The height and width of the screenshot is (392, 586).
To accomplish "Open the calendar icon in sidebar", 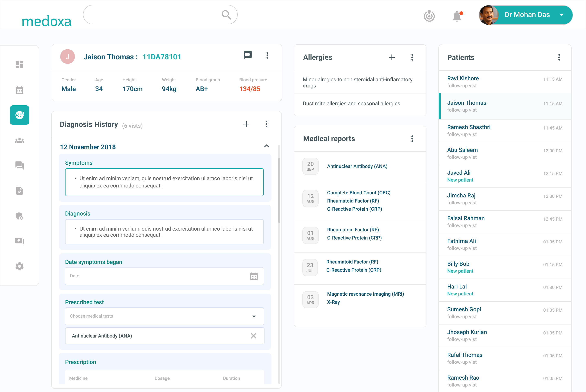I will coord(20,90).
